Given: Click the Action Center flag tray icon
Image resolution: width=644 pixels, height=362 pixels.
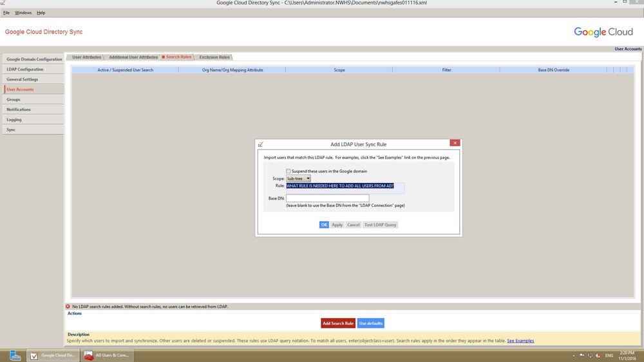Looking at the screenshot, I should pos(582,356).
